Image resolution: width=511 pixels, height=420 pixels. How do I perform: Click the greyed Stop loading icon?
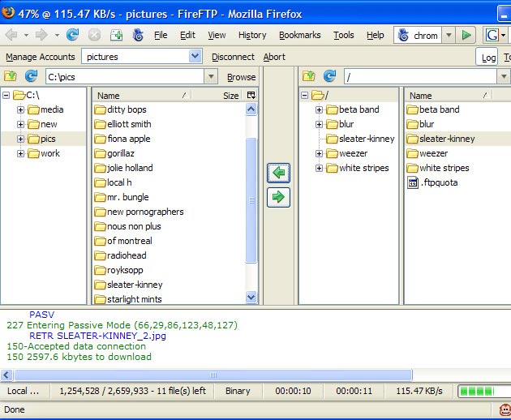click(94, 35)
